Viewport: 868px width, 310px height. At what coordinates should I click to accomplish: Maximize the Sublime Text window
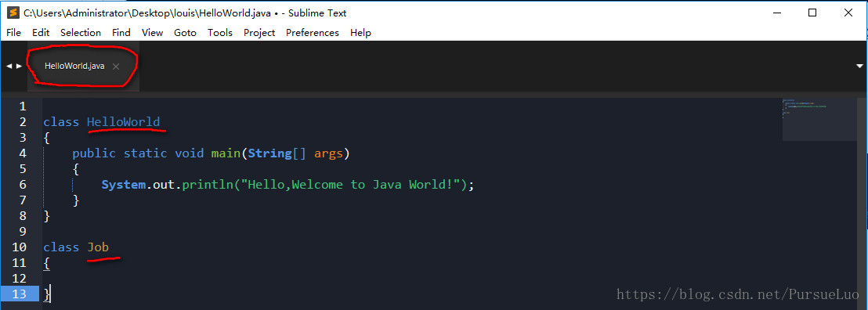(812, 13)
